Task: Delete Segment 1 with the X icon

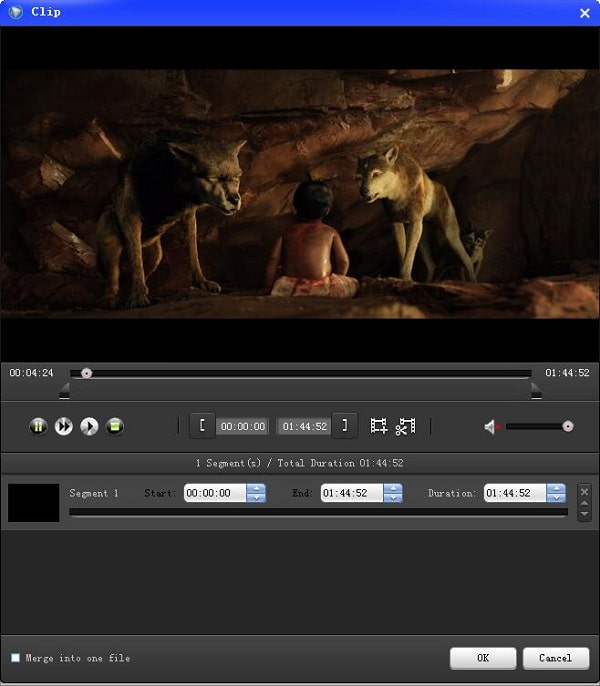Action: pos(584,492)
